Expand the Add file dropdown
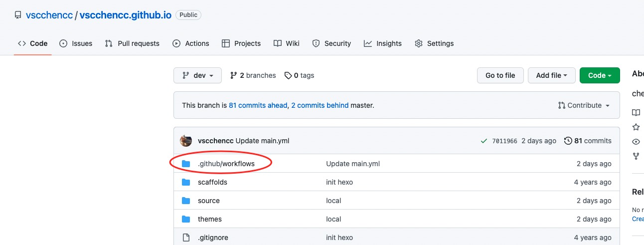This screenshot has height=245, width=644. [552, 75]
